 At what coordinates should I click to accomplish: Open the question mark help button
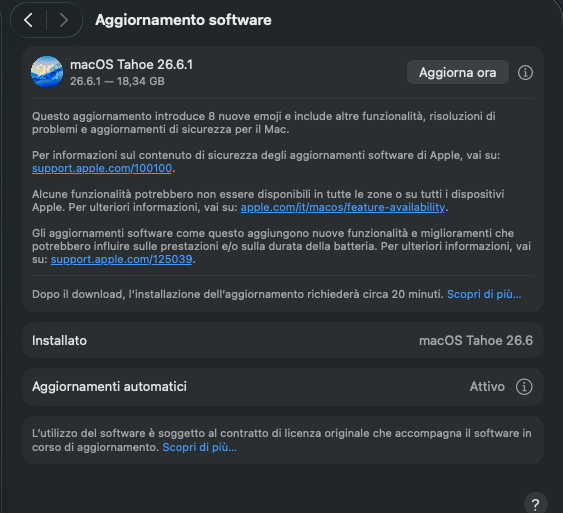click(535, 504)
